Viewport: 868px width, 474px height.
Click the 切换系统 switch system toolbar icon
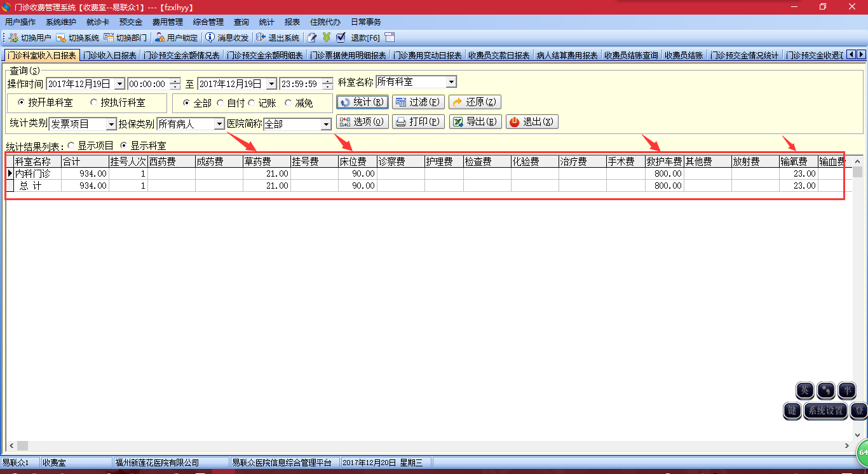tap(78, 37)
